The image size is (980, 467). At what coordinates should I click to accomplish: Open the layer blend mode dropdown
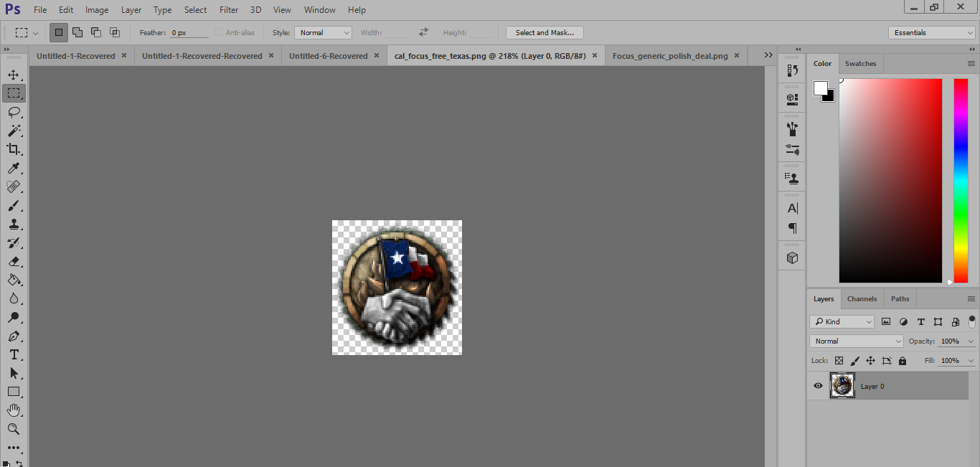(857, 341)
